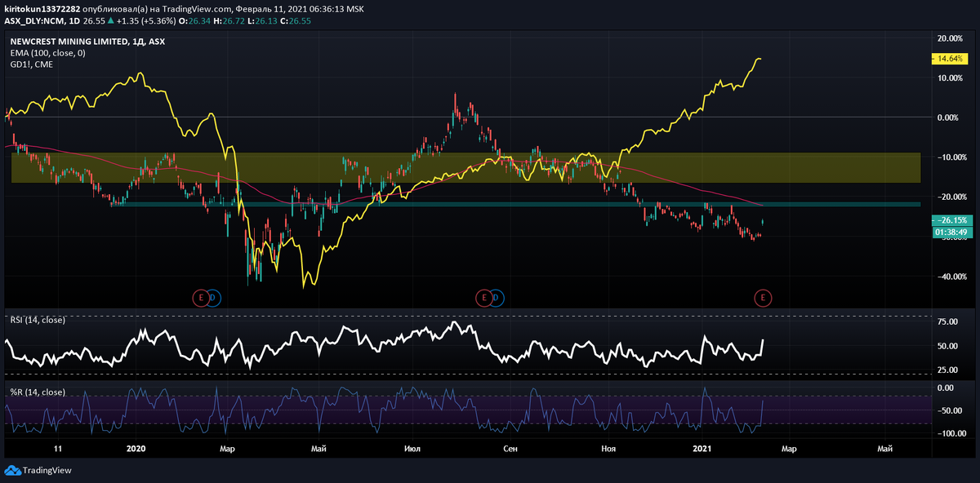The height and width of the screenshot is (483, 980).
Task: Click the TradingView logo in the footer
Action: tap(38, 470)
